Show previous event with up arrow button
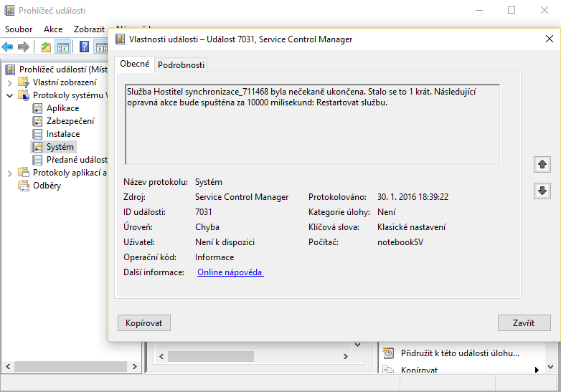This screenshot has height=392, width=561. coord(542,164)
